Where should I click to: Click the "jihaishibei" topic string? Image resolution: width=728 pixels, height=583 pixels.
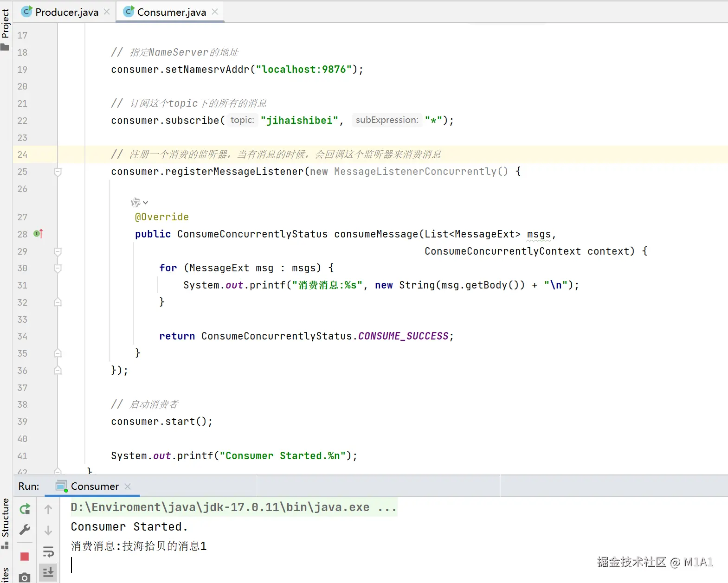point(299,120)
